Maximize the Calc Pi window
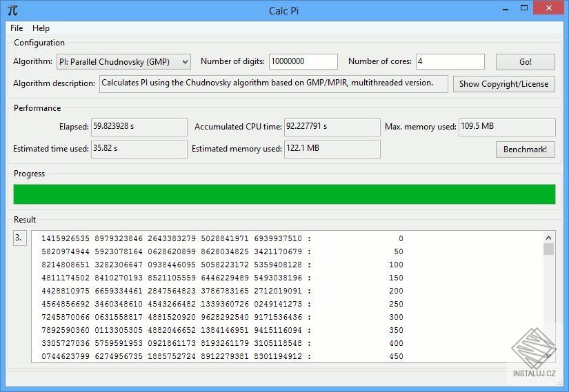The image size is (569, 392). tap(524, 8)
